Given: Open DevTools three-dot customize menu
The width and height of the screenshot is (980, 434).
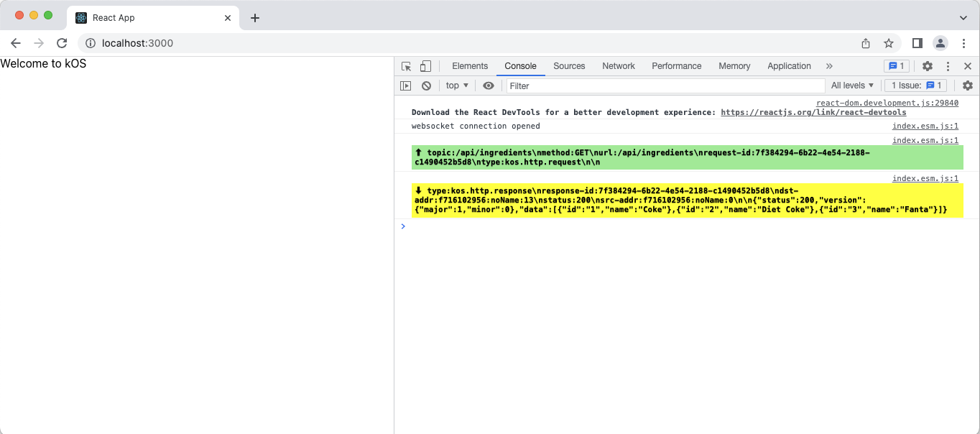Looking at the screenshot, I should 948,66.
